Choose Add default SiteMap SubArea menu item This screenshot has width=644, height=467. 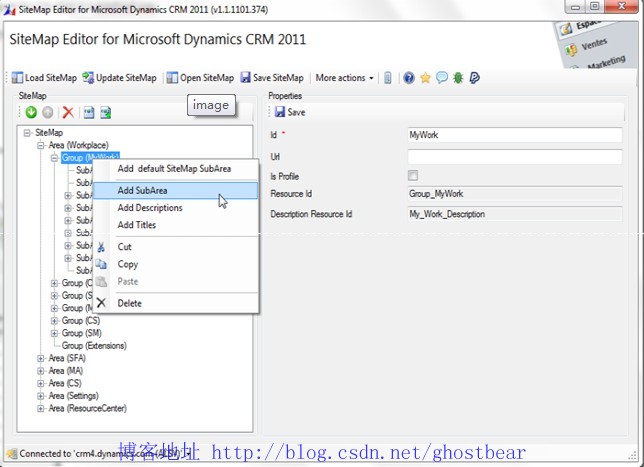(x=176, y=169)
